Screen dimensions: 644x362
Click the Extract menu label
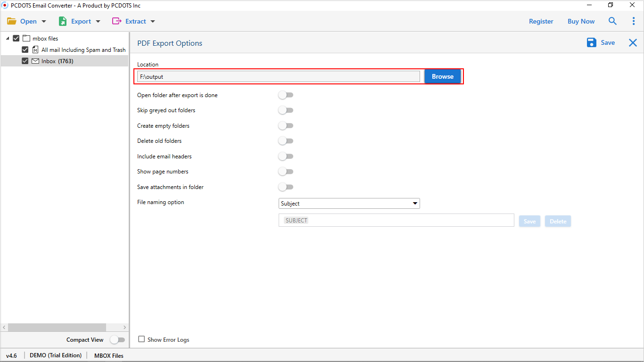click(136, 21)
